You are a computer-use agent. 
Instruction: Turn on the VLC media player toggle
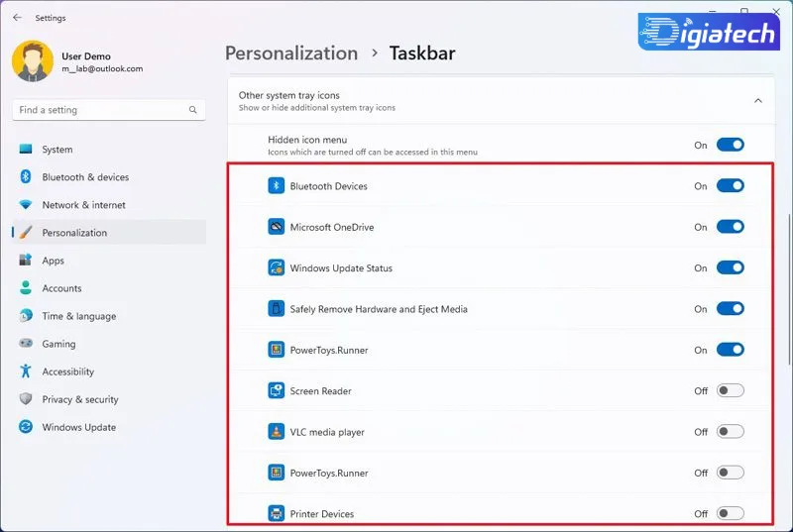731,432
